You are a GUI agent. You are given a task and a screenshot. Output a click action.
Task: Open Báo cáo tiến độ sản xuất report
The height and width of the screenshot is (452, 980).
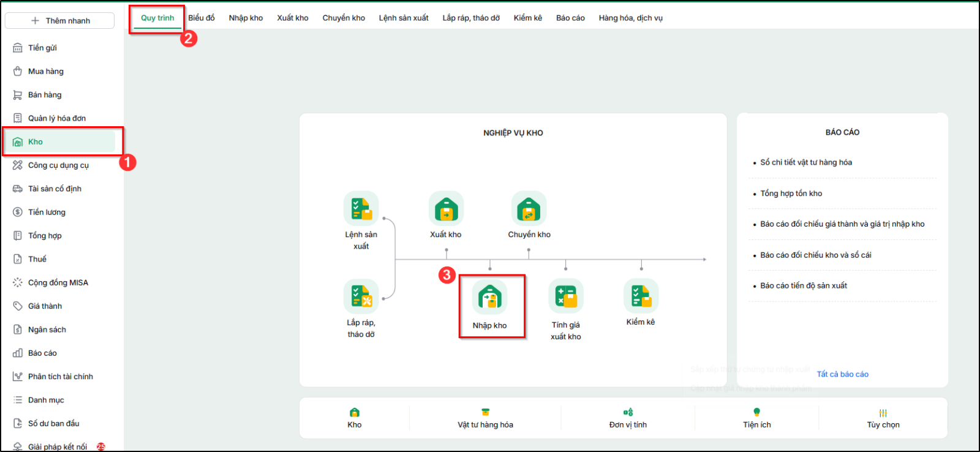click(804, 285)
